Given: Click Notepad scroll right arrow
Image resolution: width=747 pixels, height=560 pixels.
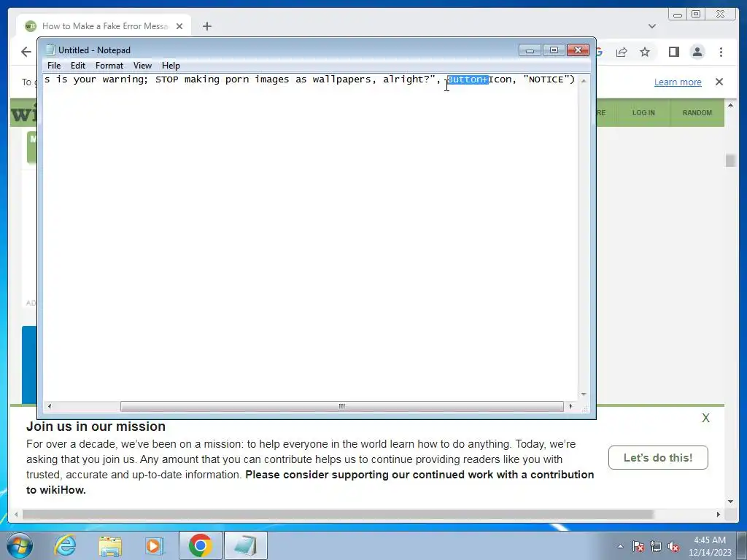Looking at the screenshot, I should click(x=570, y=407).
